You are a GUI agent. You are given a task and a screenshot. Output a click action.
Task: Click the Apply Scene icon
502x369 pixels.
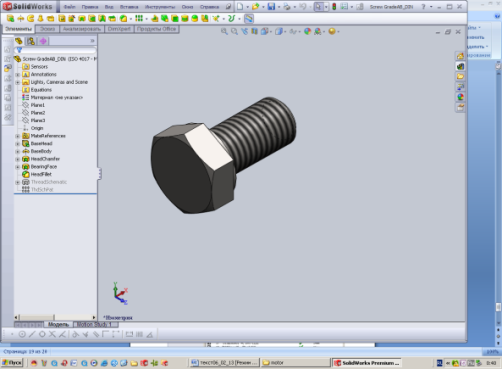(318, 31)
